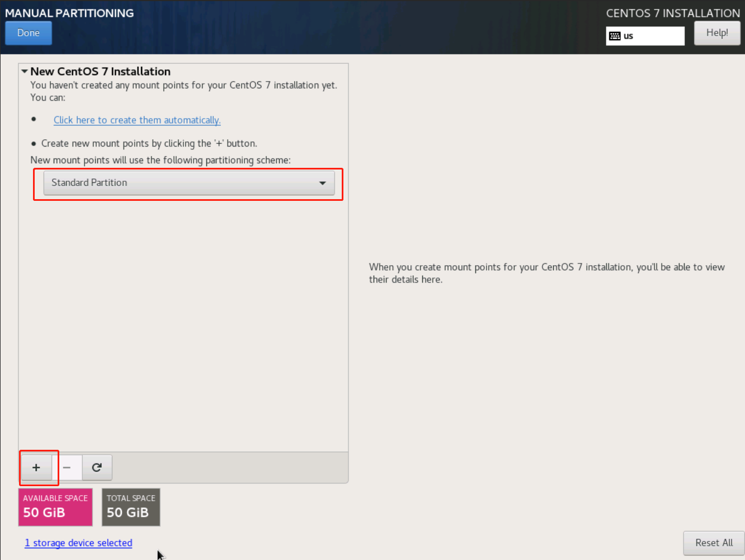Click the CENTOS 7 INSTALLATION header label

[673, 13]
